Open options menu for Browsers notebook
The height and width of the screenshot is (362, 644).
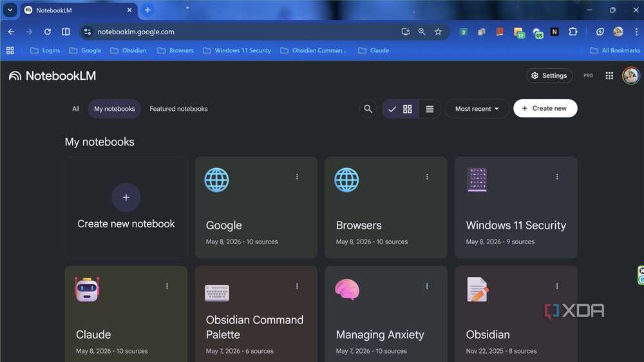pos(427,176)
